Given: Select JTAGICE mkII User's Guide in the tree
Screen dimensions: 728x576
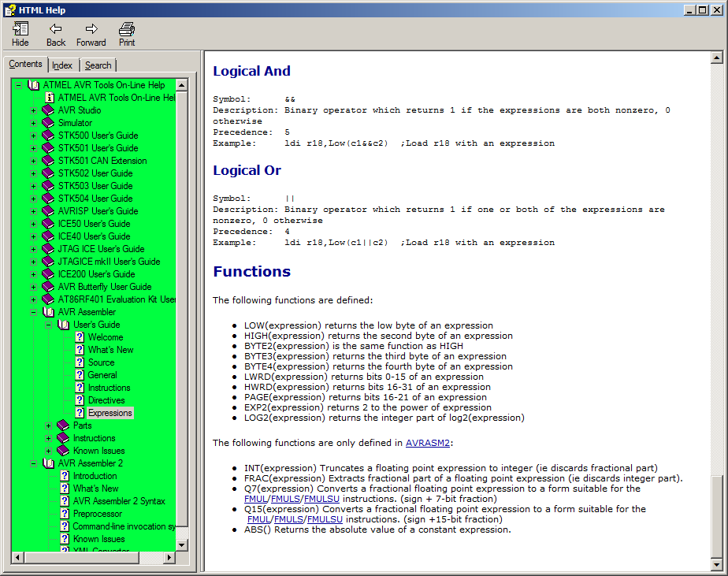Looking at the screenshot, I should point(109,262).
